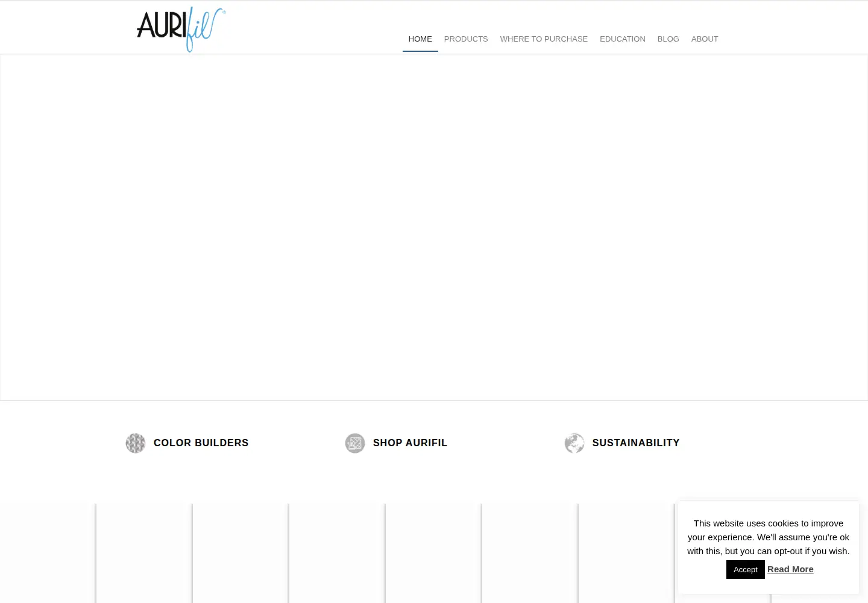Visit the Blog menu link

tap(668, 39)
